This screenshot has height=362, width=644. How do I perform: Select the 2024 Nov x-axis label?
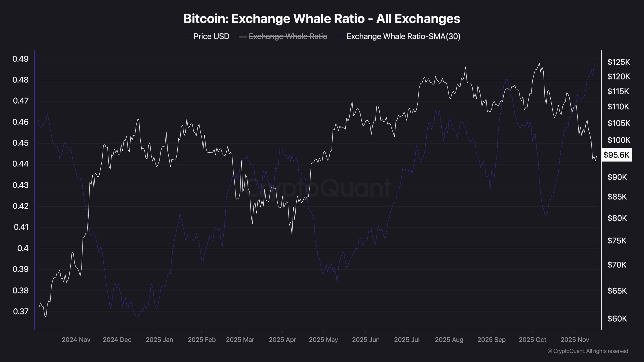[76, 340]
